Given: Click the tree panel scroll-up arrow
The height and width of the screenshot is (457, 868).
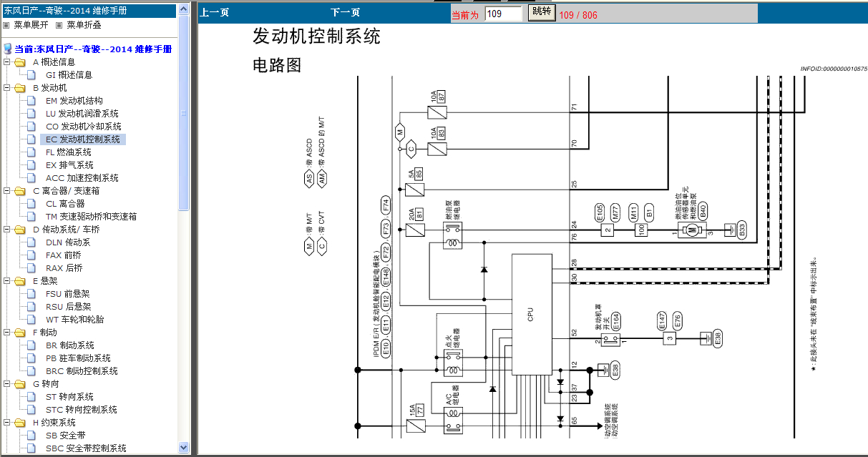Looking at the screenshot, I should tap(184, 10).
